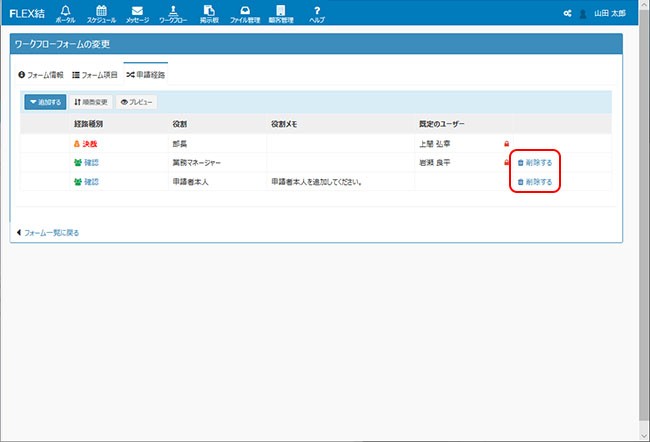Open the 確認 link in 申請者本人 row
650x442 pixels.
coord(92,182)
